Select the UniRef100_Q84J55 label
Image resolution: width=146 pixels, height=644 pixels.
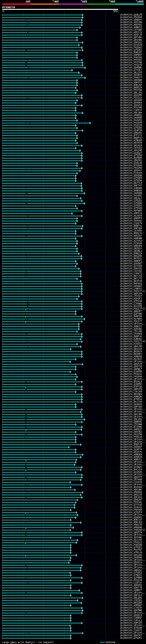coord(131,347)
